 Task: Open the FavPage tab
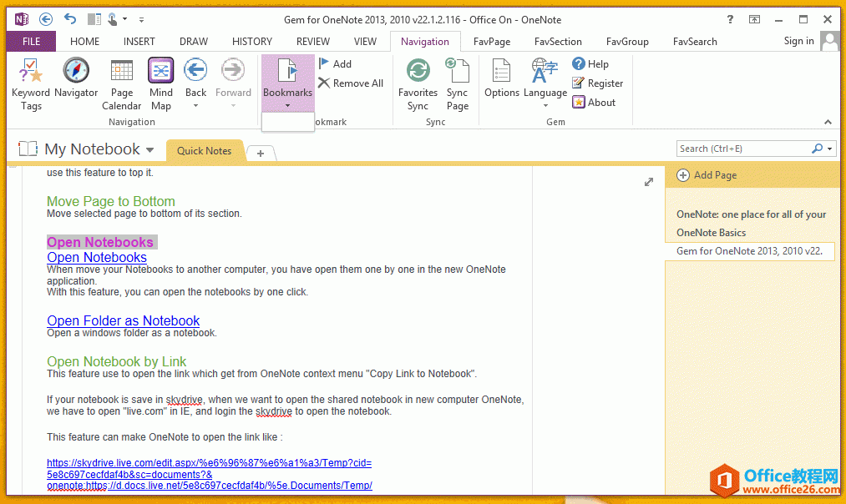click(x=492, y=42)
